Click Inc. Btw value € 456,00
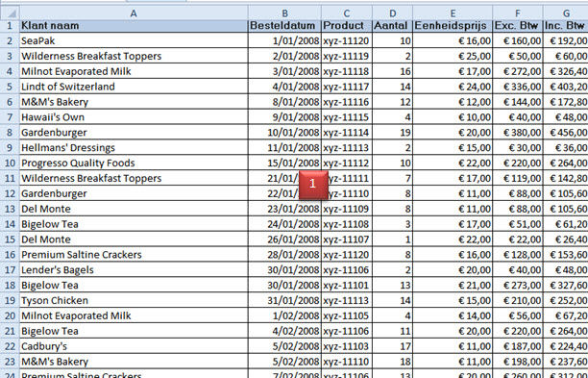588x378 pixels. click(x=566, y=133)
